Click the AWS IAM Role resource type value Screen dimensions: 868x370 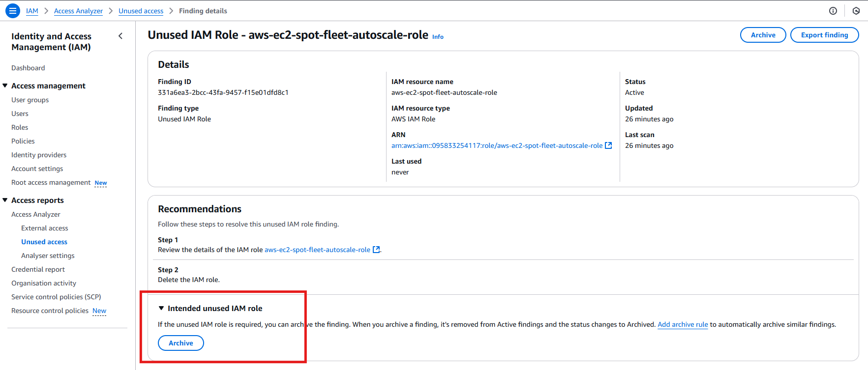(413, 119)
